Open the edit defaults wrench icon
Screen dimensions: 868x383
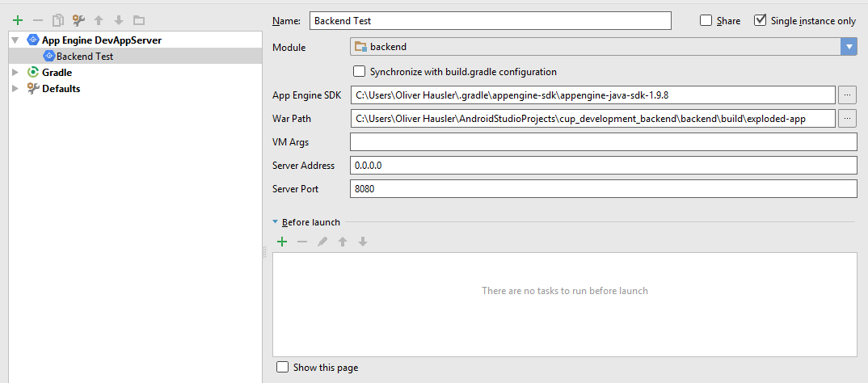click(x=78, y=20)
